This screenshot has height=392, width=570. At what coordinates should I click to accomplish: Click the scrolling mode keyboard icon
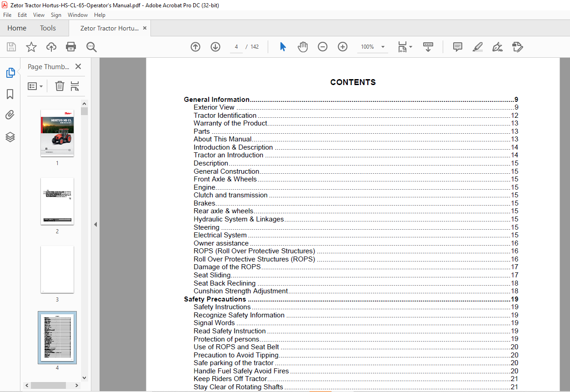(x=428, y=47)
